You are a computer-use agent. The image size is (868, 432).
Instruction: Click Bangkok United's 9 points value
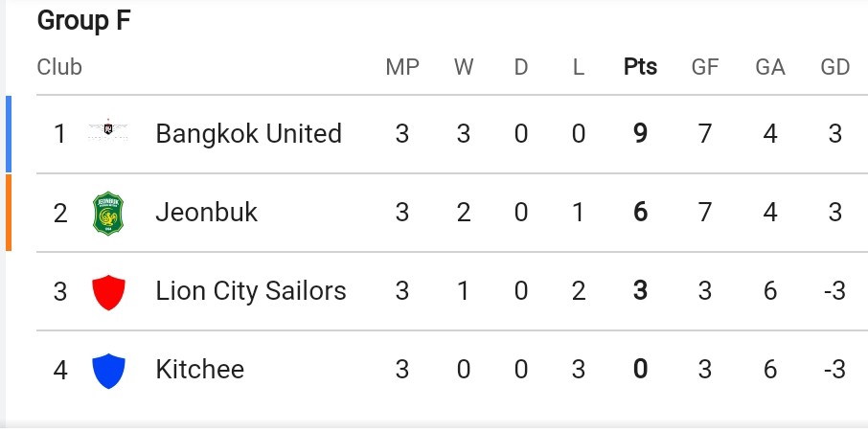641,134
